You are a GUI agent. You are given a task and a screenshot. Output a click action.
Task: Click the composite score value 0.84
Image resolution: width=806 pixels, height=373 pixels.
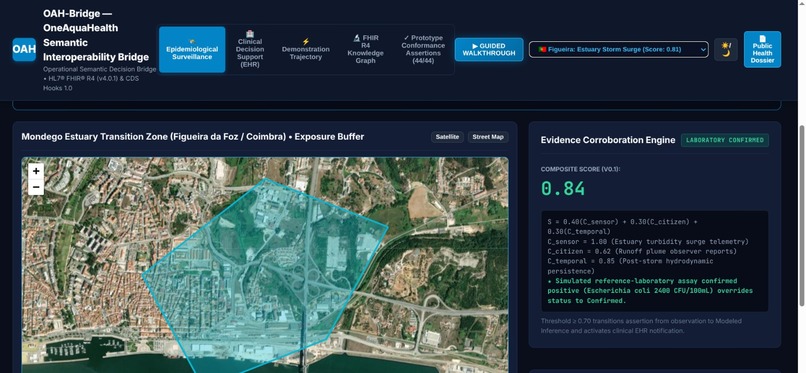click(x=563, y=189)
